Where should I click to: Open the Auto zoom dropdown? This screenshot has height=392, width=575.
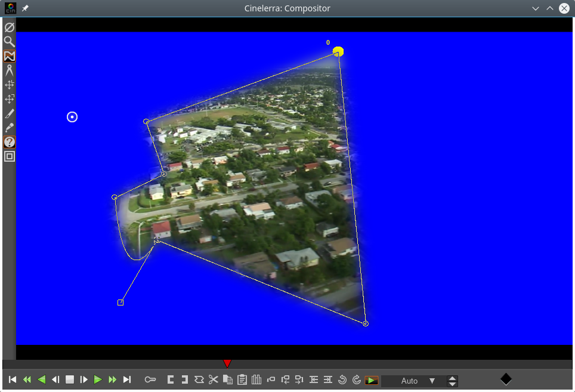pyautogui.click(x=432, y=381)
